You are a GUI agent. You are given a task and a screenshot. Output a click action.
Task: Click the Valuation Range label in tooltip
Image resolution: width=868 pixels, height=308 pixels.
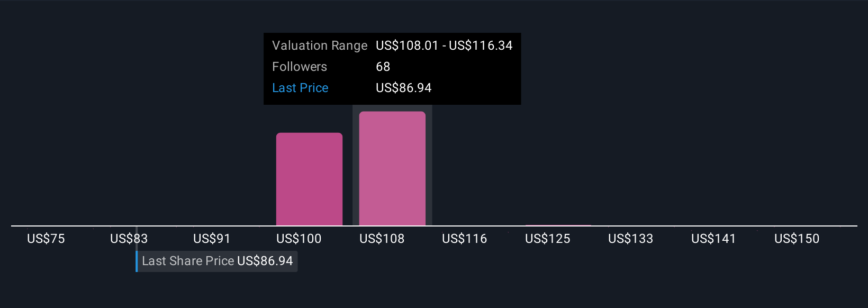320,46
